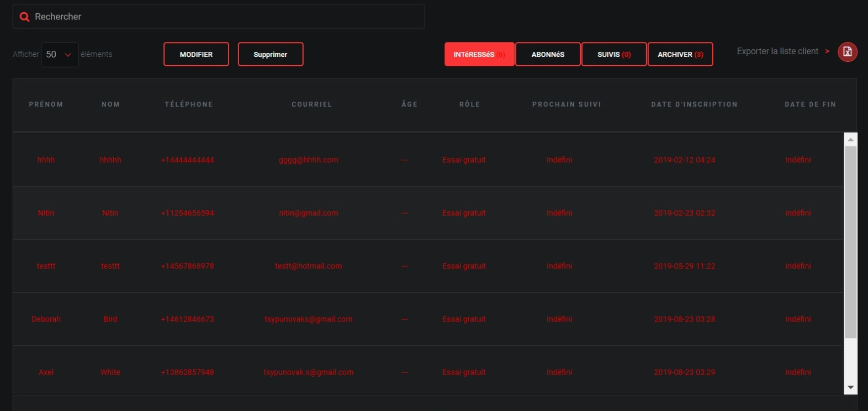Click email nitin@gmail.com in the table
Screen dimensions: 868x411
coord(308,213)
